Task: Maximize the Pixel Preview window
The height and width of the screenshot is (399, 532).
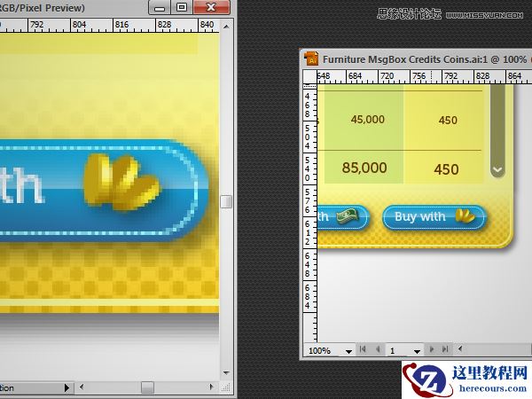Action: 182,8
